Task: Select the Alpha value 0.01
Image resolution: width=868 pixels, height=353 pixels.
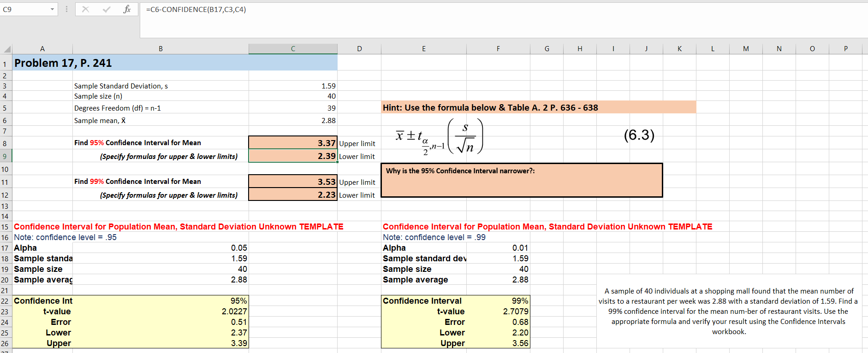Action: [x=498, y=248]
